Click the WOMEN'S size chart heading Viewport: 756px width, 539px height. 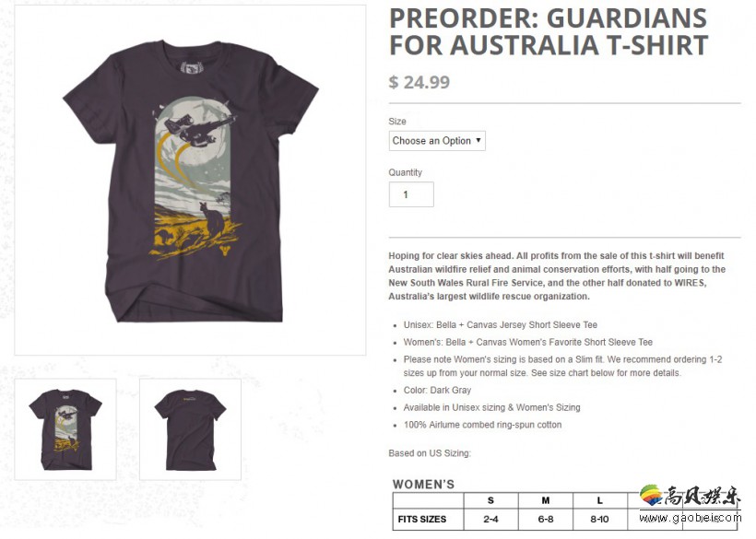[423, 485]
